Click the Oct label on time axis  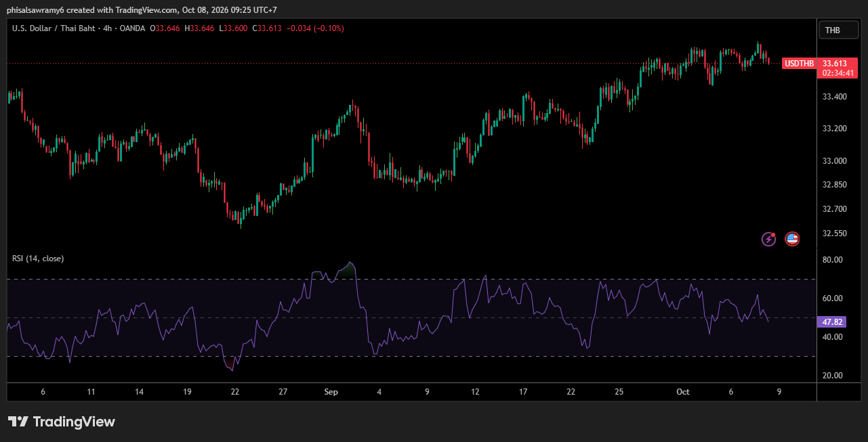[x=683, y=392]
